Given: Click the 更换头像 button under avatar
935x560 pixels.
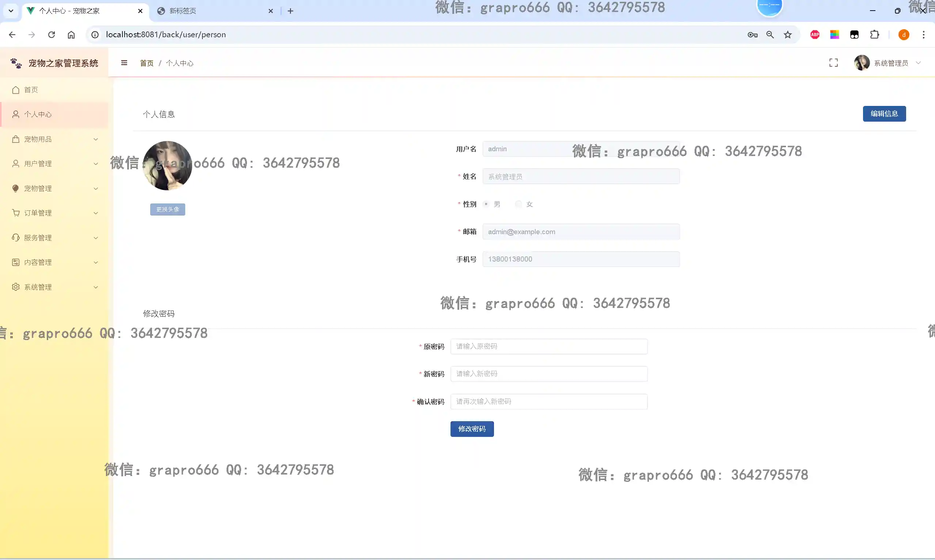Looking at the screenshot, I should point(168,209).
